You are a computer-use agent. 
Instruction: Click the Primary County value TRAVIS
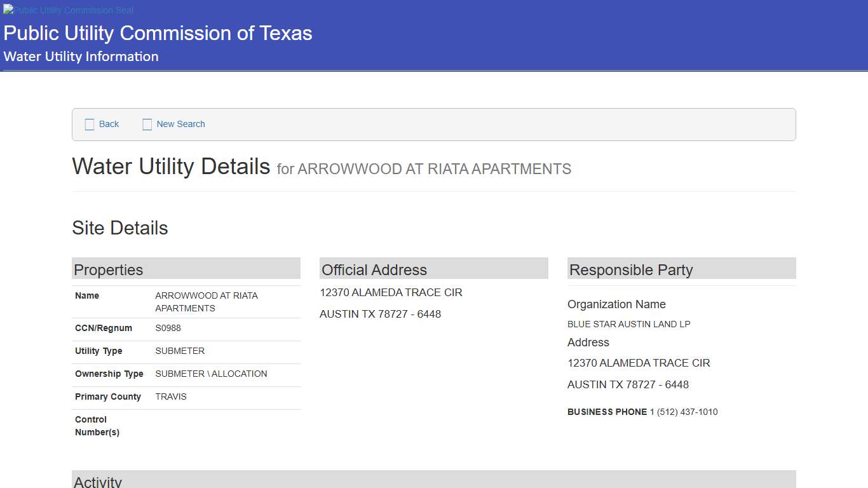(x=171, y=397)
